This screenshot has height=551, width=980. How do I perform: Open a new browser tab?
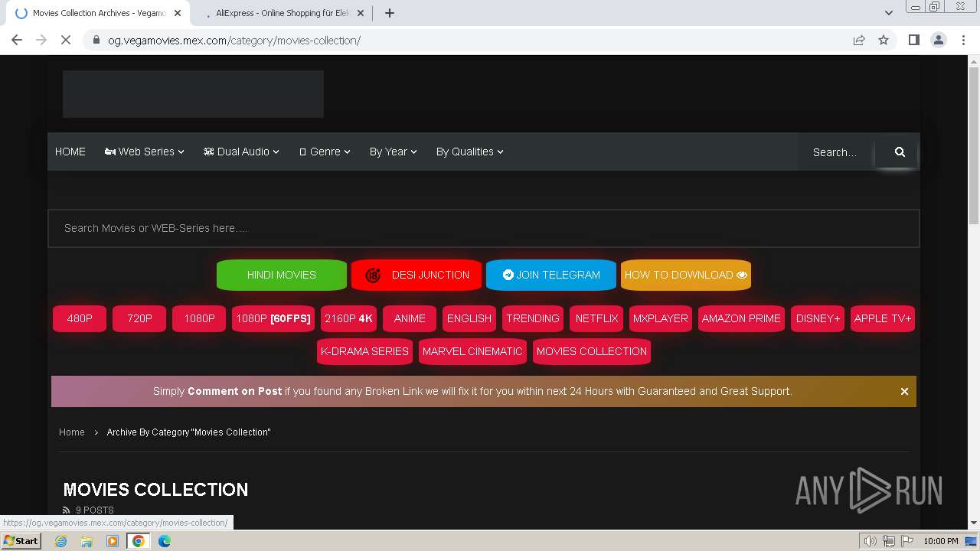tap(390, 13)
